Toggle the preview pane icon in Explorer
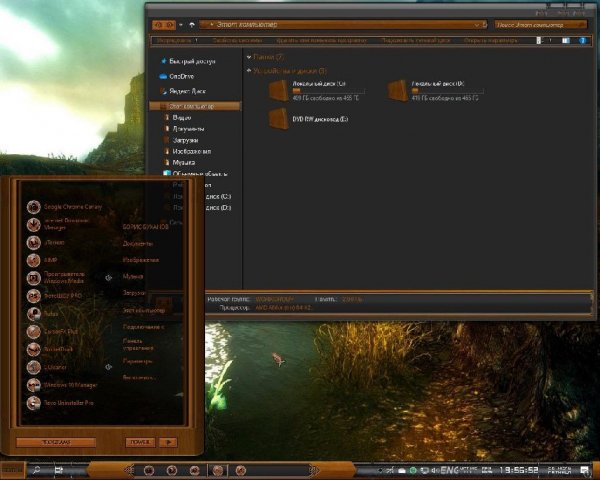 tap(566, 40)
